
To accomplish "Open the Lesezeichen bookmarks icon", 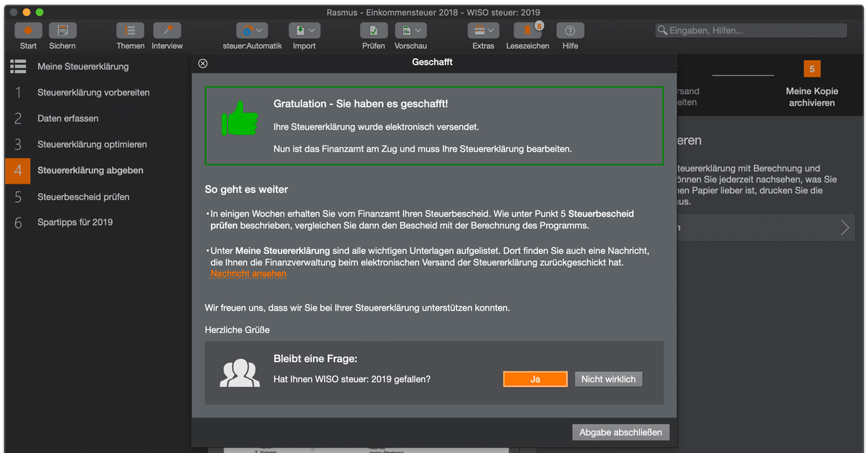I will [527, 31].
